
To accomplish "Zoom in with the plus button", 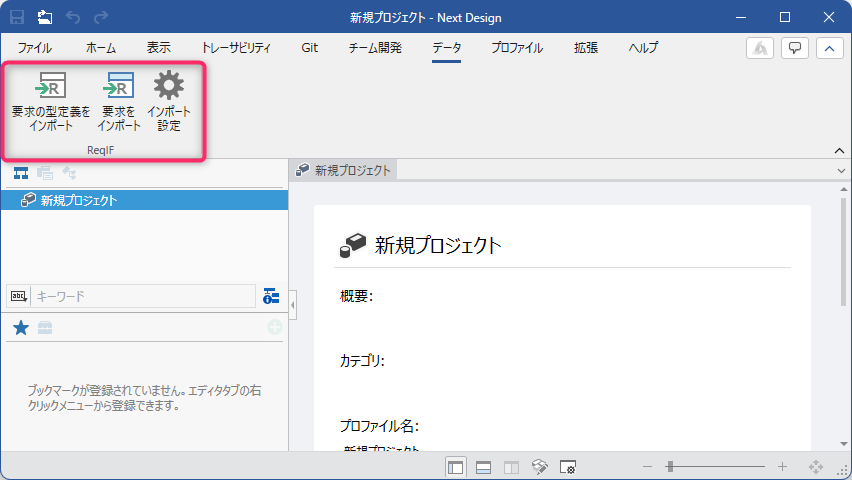I will [782, 466].
